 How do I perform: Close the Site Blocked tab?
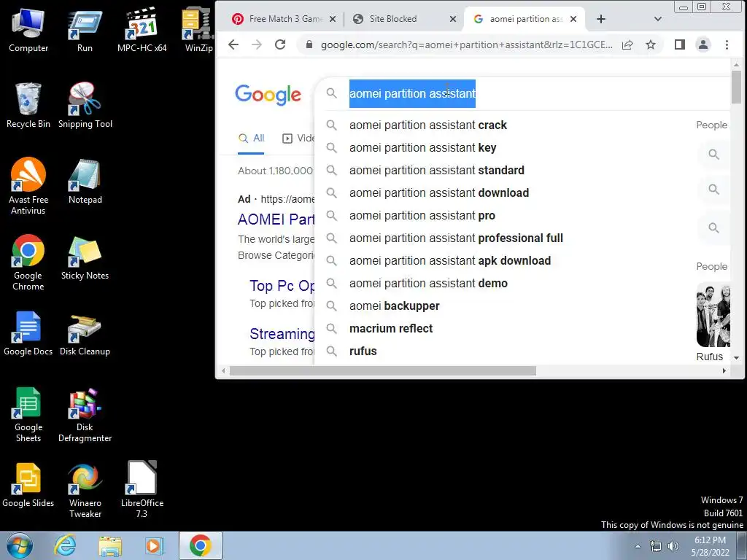click(x=453, y=19)
